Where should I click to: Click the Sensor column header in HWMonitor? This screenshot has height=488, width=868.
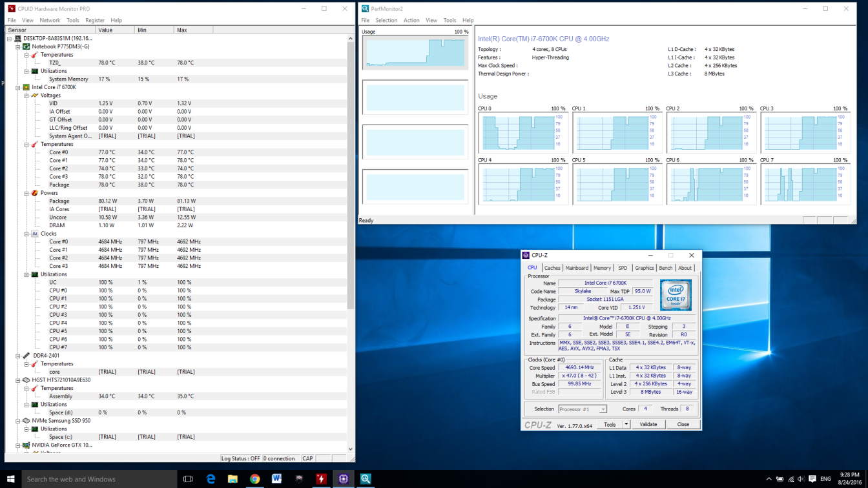point(50,30)
